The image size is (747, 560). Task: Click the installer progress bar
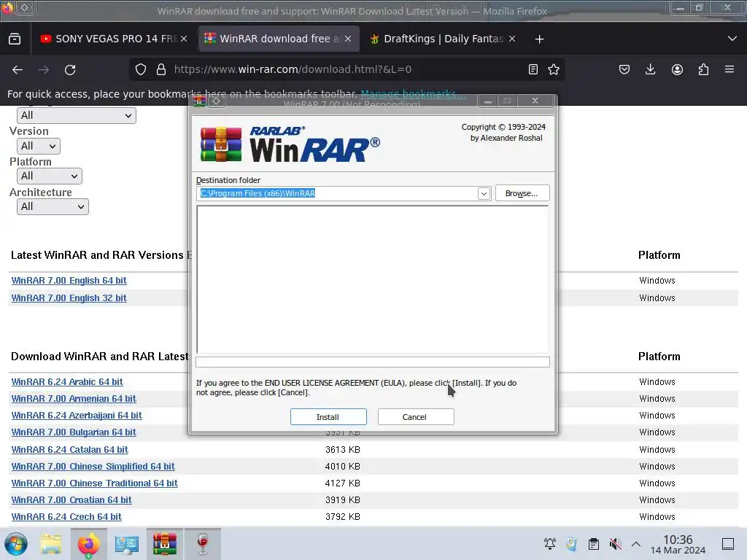373,362
